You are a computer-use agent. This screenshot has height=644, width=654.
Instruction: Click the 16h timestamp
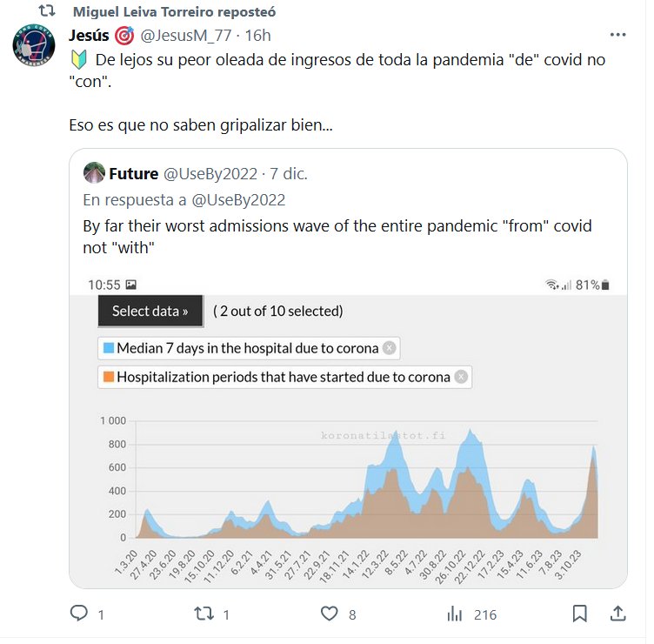(258, 36)
